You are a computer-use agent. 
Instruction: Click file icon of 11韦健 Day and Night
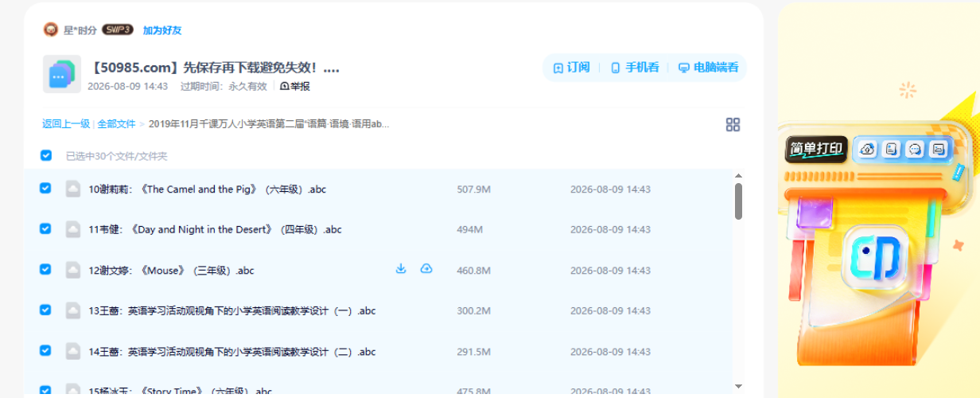[73, 229]
